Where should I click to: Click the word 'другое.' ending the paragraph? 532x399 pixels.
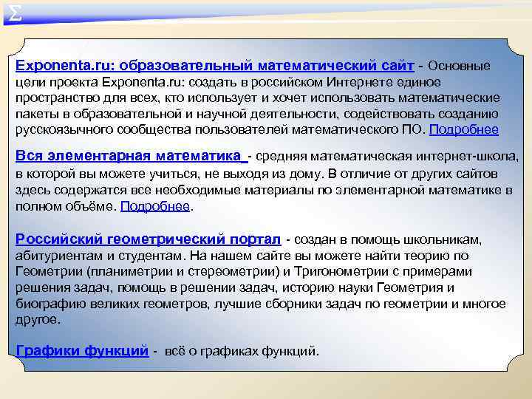pos(38,320)
